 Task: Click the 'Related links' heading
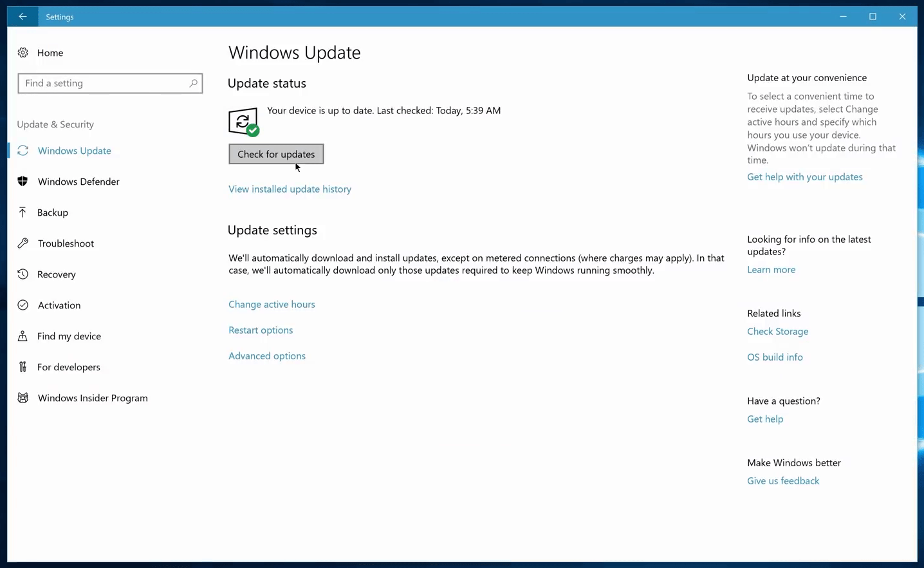pyautogui.click(x=773, y=313)
